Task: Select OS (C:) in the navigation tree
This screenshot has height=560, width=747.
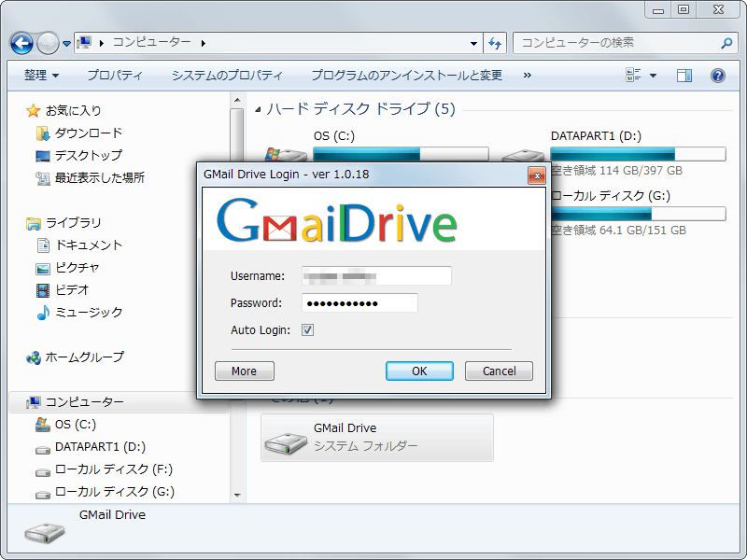Action: click(76, 425)
